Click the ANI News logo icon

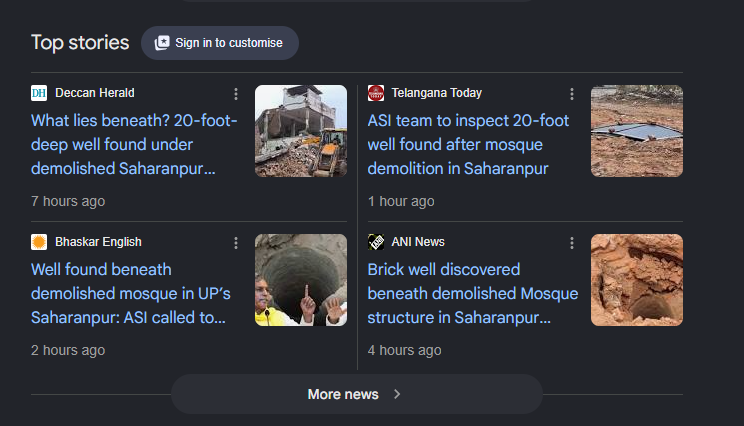tap(376, 242)
